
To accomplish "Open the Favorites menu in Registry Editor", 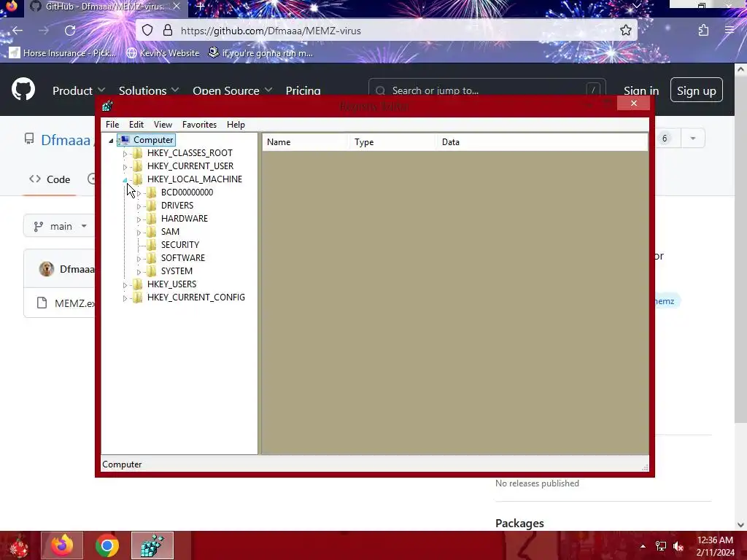I will pos(199,124).
